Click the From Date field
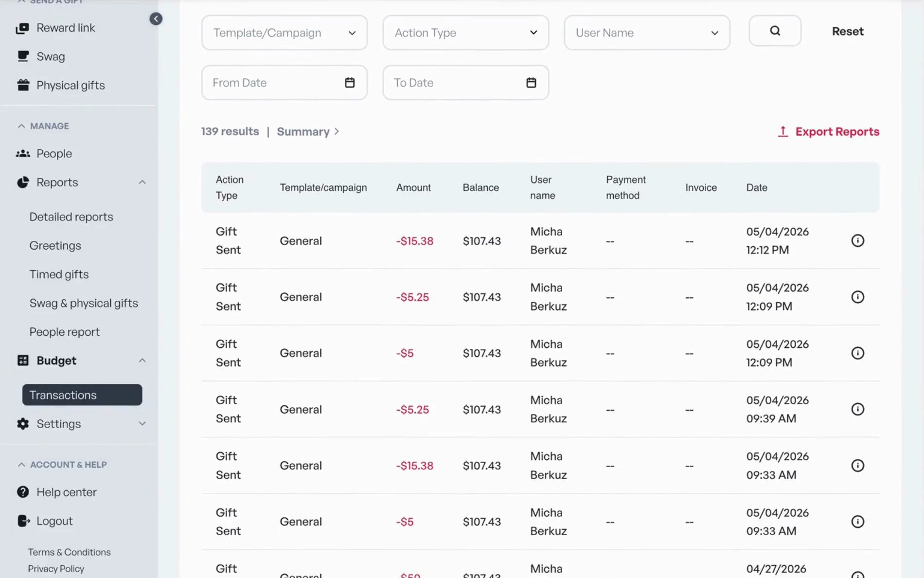The image size is (924, 578). click(284, 83)
